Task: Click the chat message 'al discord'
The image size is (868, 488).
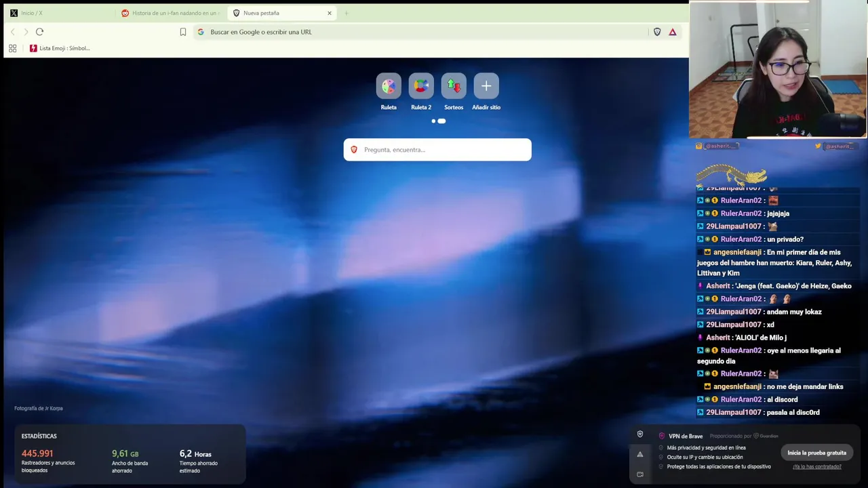Action: (x=783, y=400)
